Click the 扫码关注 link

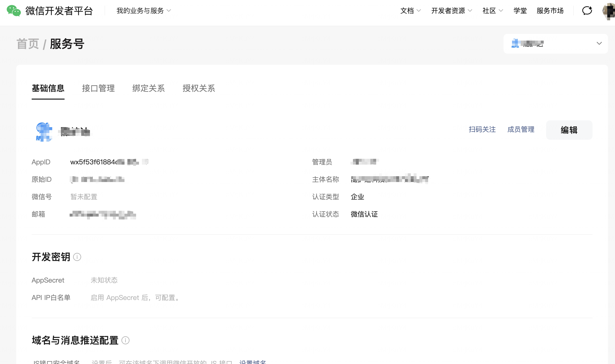click(x=482, y=130)
